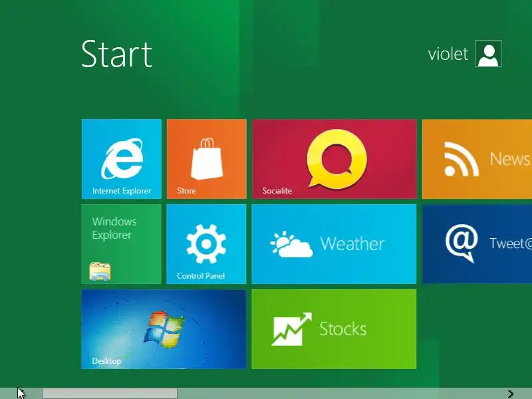Viewport: 532px width, 399px height.
Task: Click the Start heading text
Action: point(117,54)
